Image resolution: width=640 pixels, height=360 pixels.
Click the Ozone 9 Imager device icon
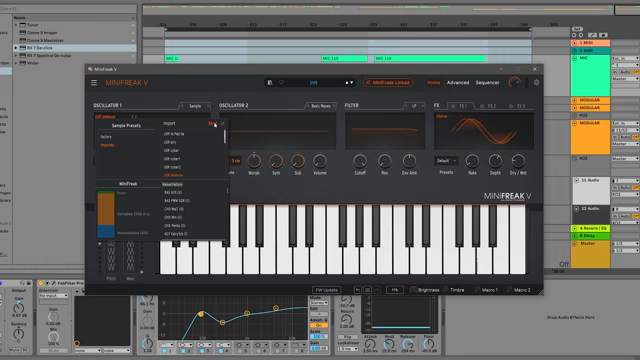tap(23, 33)
